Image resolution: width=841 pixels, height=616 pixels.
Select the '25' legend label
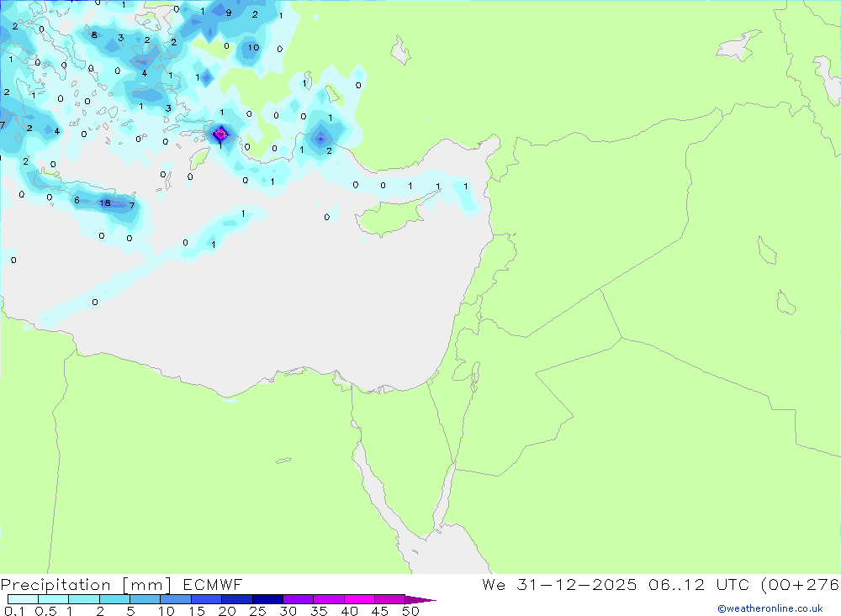click(257, 611)
